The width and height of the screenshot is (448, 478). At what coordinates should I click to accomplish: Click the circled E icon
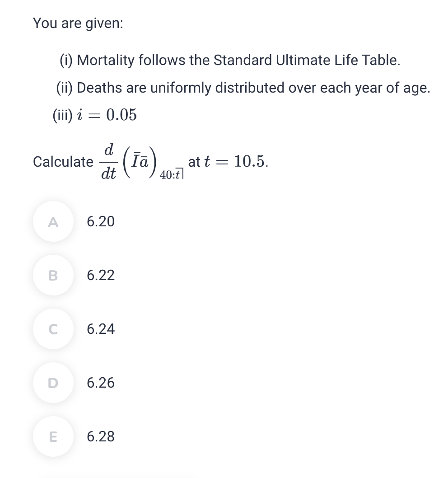(x=52, y=436)
